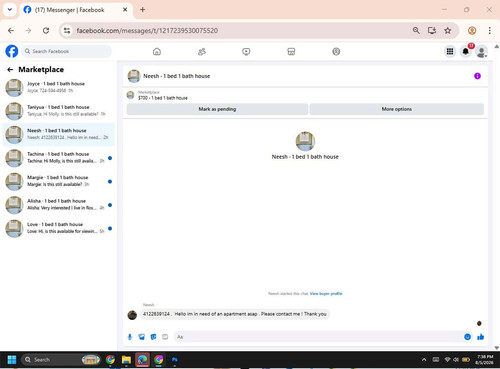Open the Alisha 1 bed 1 bath house chat
Screen dimensions: 500x369
pyautogui.click(x=59, y=204)
